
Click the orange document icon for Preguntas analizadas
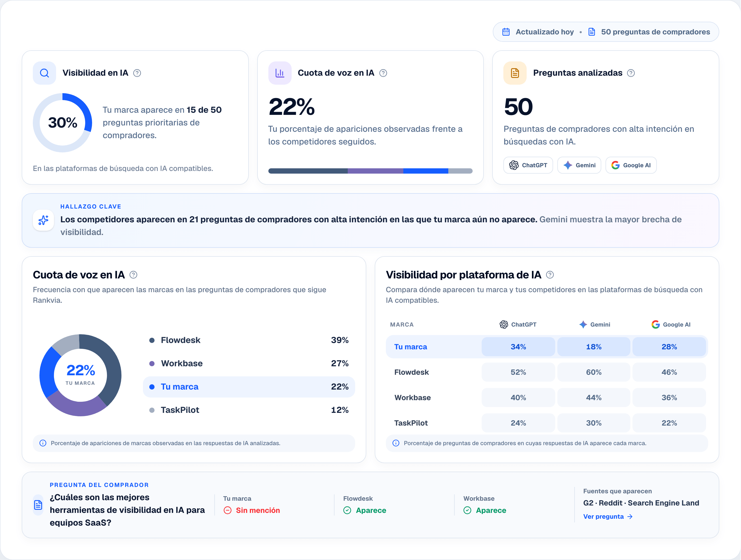point(515,73)
